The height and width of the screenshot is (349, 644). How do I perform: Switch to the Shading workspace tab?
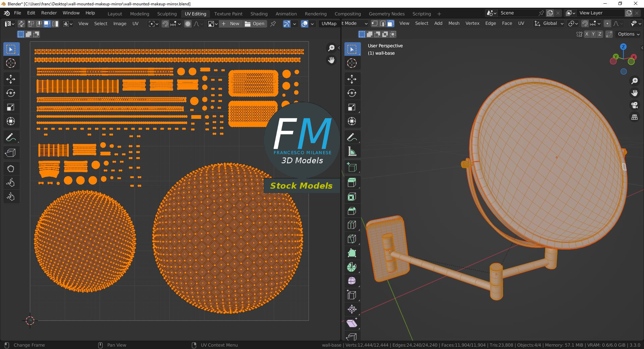coord(259,14)
